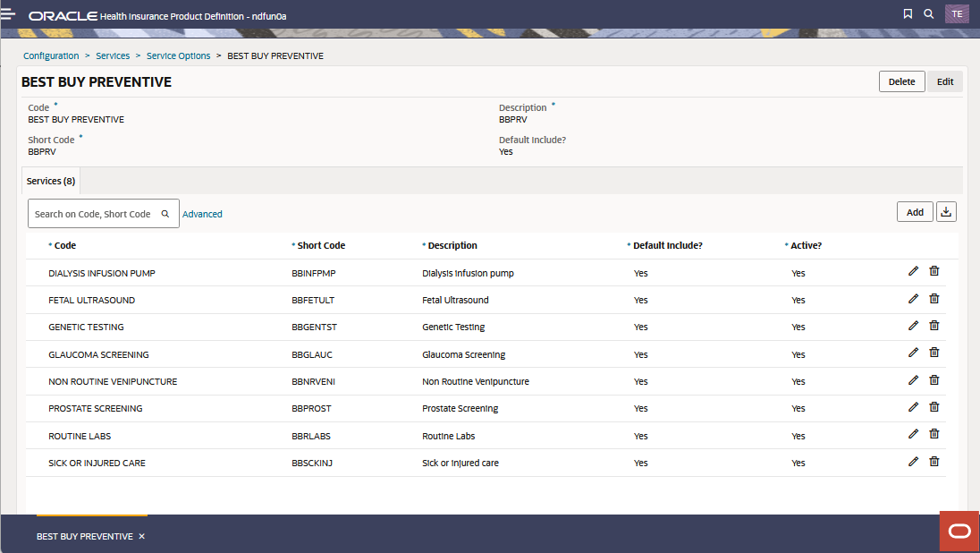The image size is (980, 553).
Task: Edit the DIALYSIS INFUSION PUMP row
Action: pos(913,270)
